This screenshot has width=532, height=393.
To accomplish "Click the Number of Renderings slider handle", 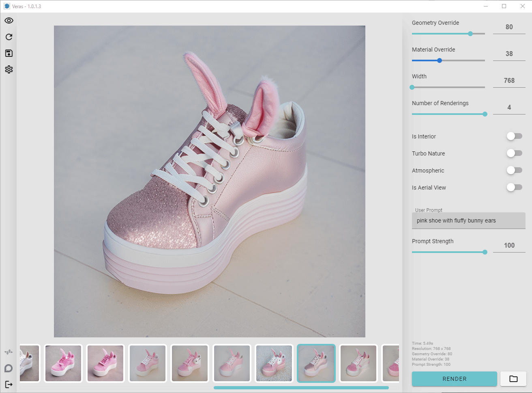I will coord(485,114).
